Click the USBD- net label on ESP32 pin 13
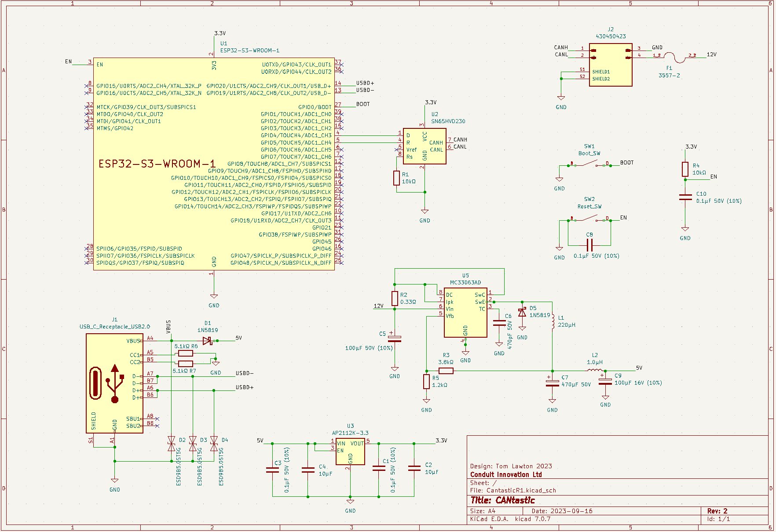The width and height of the screenshot is (776, 532). tap(365, 90)
